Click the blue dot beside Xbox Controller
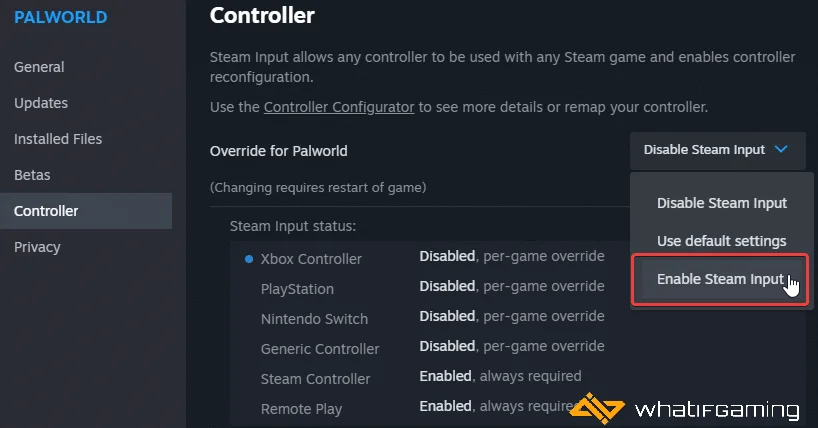This screenshot has width=818, height=428. point(248,259)
